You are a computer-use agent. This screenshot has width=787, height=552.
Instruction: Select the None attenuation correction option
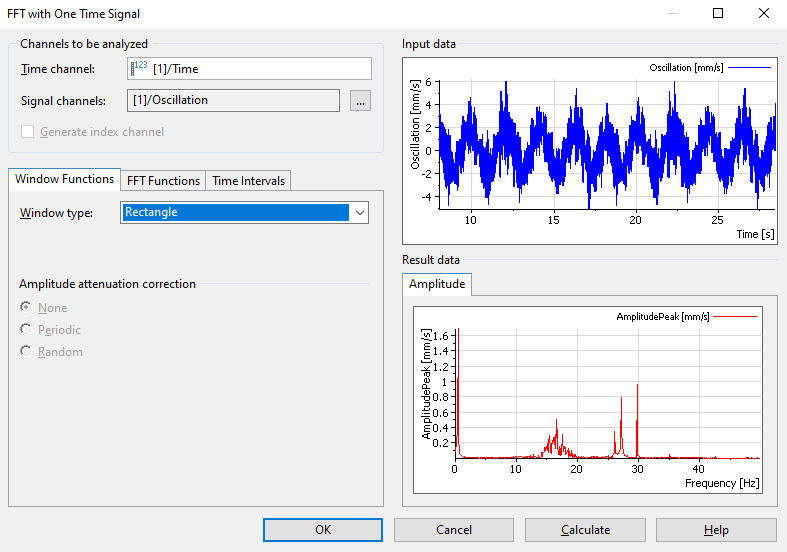[x=26, y=308]
